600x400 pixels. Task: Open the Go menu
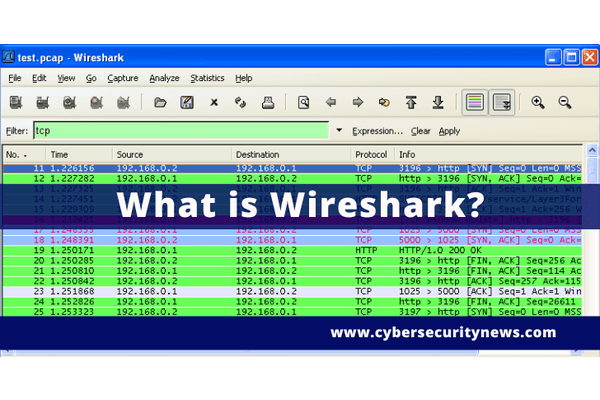[x=91, y=78]
